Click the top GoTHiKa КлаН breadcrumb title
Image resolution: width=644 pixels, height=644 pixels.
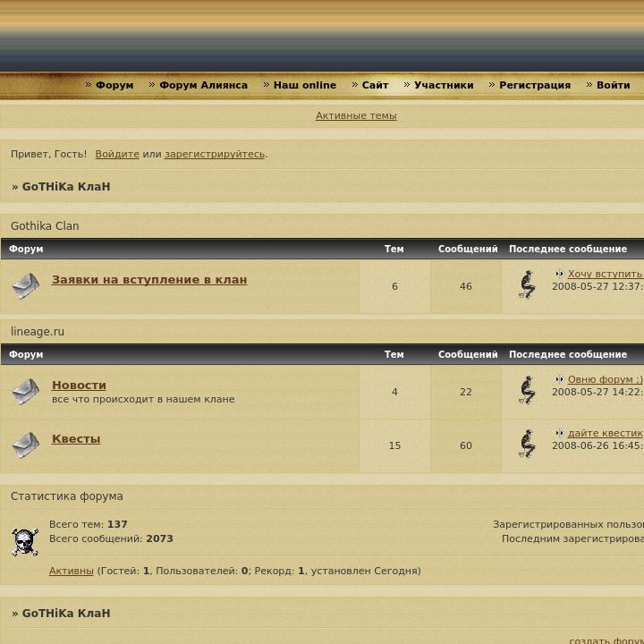[x=66, y=186]
